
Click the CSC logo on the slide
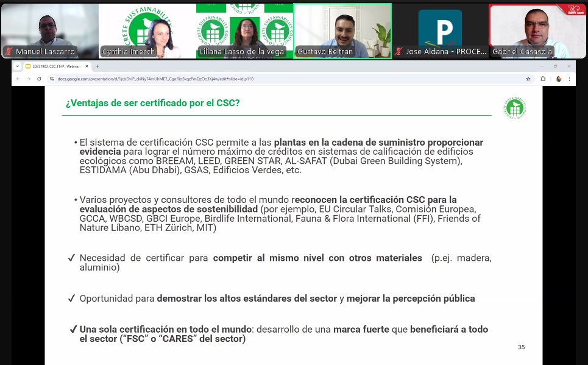click(x=515, y=108)
